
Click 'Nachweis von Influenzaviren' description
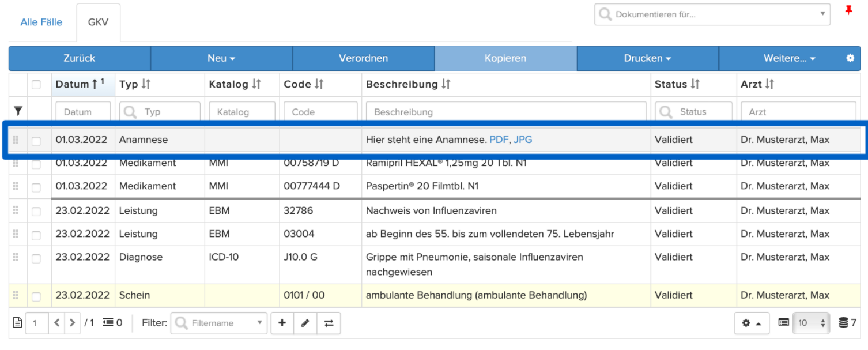click(431, 210)
